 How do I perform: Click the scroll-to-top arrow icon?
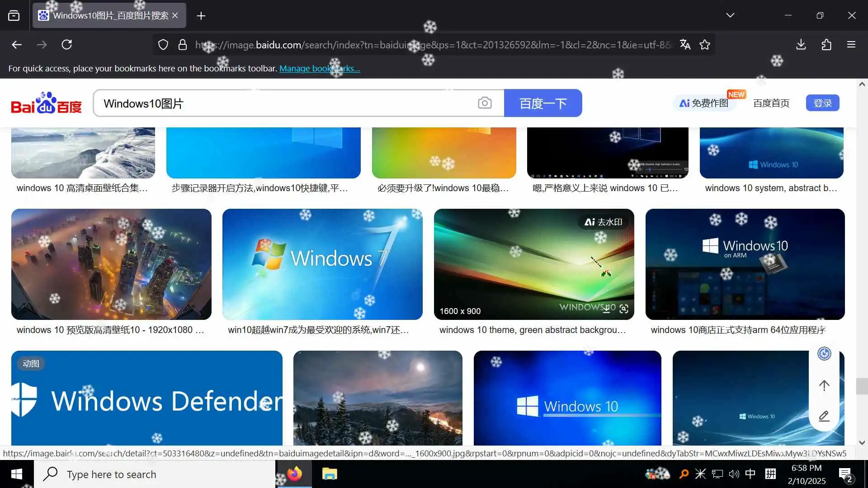tap(824, 385)
